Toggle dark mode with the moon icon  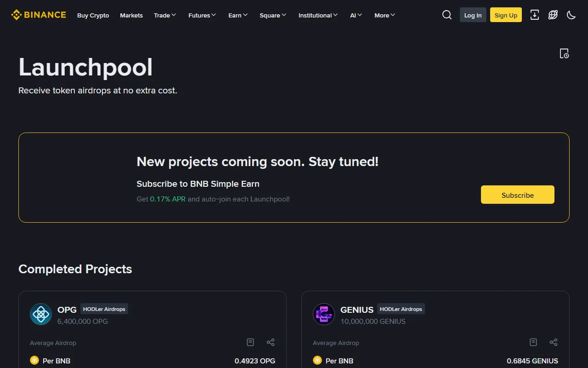[571, 15]
